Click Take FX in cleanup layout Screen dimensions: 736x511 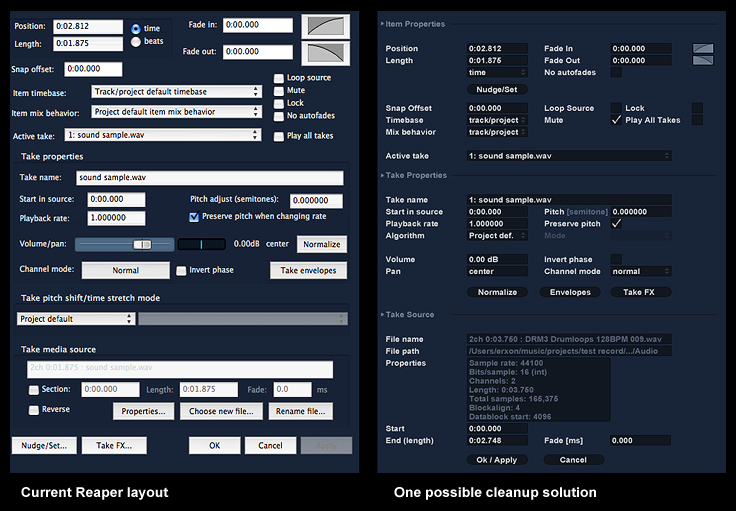point(641,292)
